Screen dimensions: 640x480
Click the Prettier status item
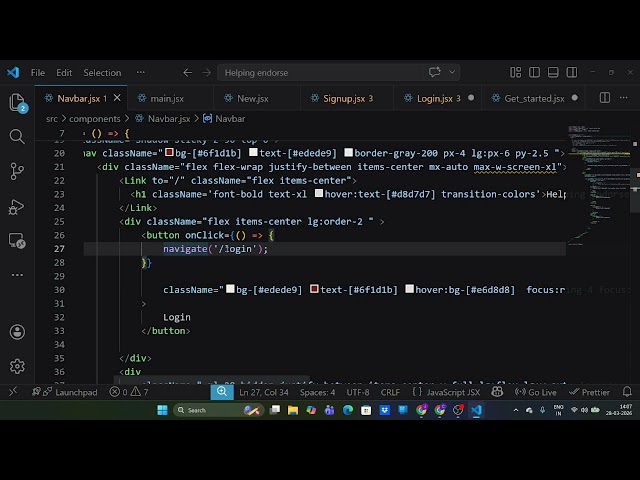(589, 392)
